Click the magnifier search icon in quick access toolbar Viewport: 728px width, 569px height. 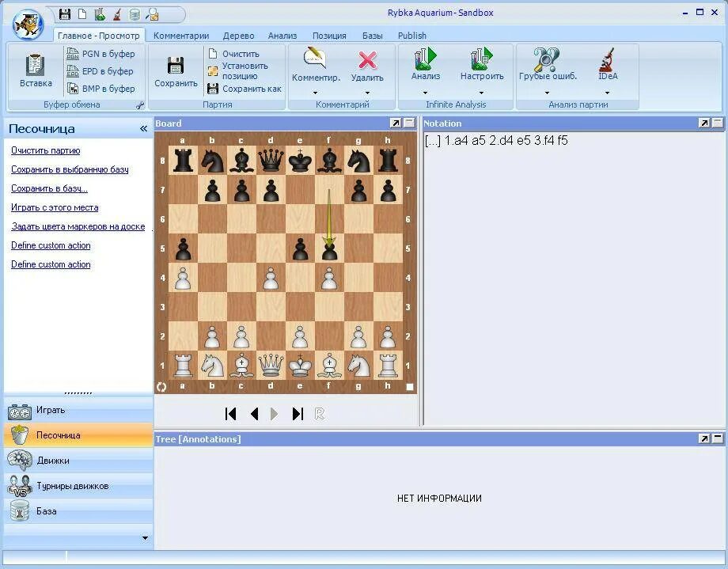pos(152,14)
